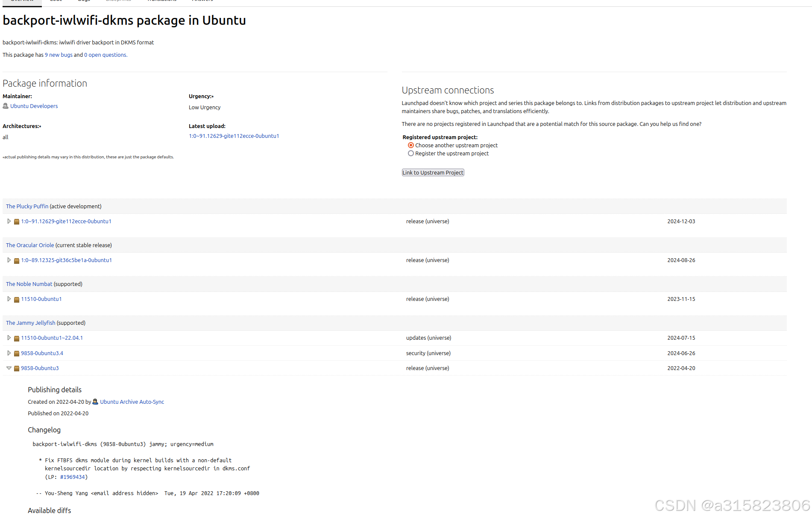The image size is (812, 519).
Task: Open The Jammy Jellyfish series link
Action: [x=31, y=323]
